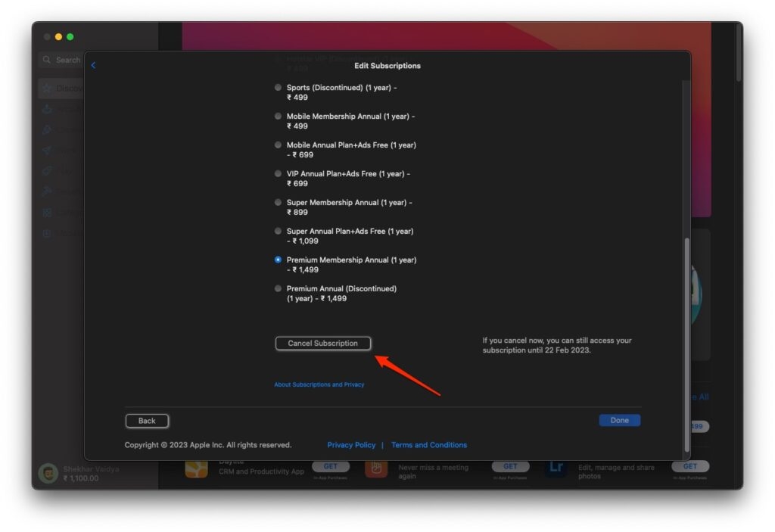Click the green zoom window button

click(70, 36)
